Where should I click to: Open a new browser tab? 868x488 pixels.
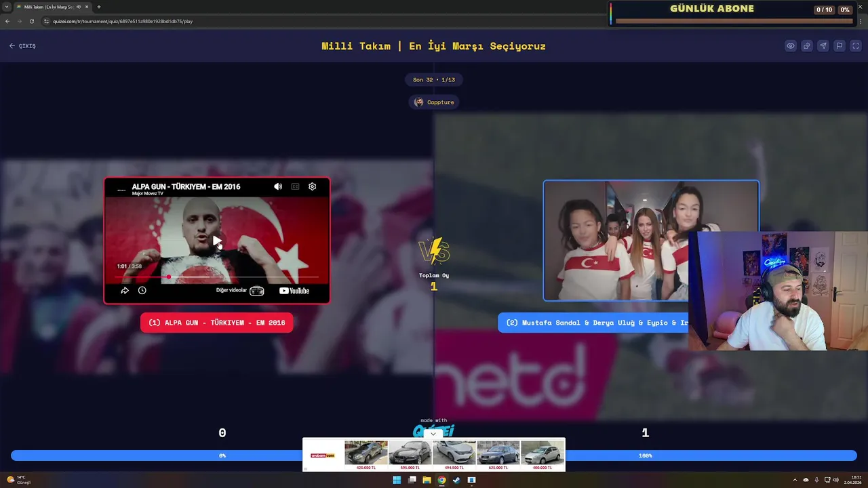coord(99,7)
